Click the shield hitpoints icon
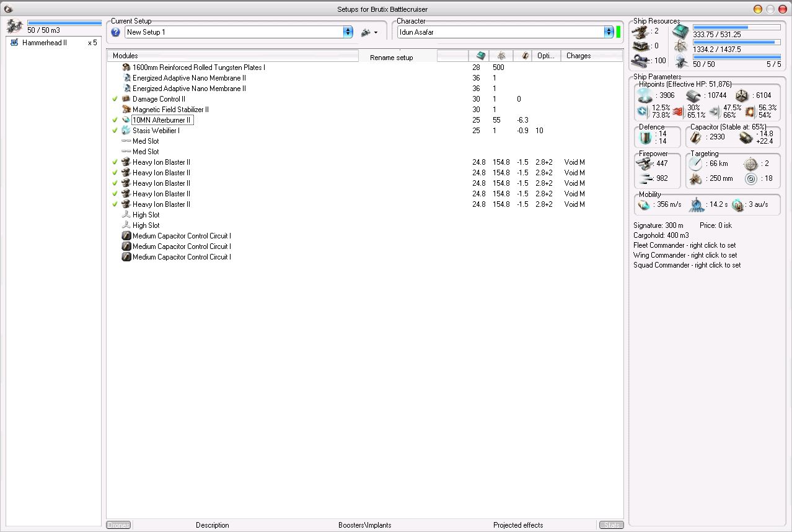 pyautogui.click(x=645, y=95)
